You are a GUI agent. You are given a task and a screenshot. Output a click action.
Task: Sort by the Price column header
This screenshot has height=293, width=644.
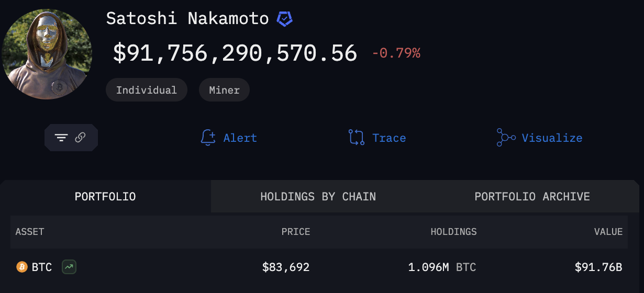pos(296,232)
